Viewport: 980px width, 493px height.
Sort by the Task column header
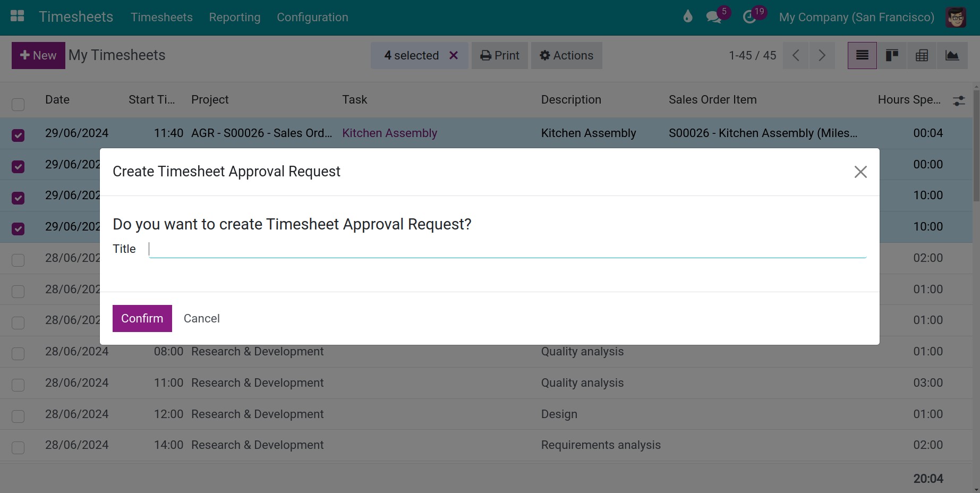click(x=354, y=99)
